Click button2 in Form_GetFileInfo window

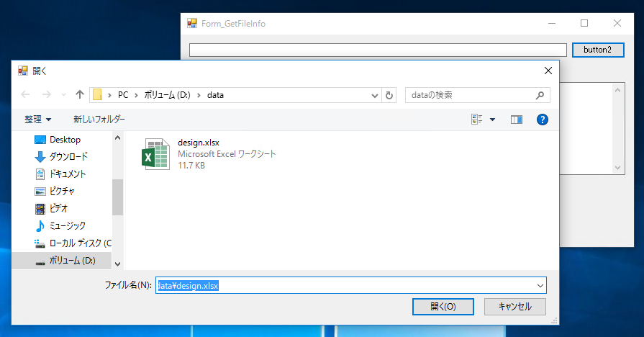coord(598,50)
